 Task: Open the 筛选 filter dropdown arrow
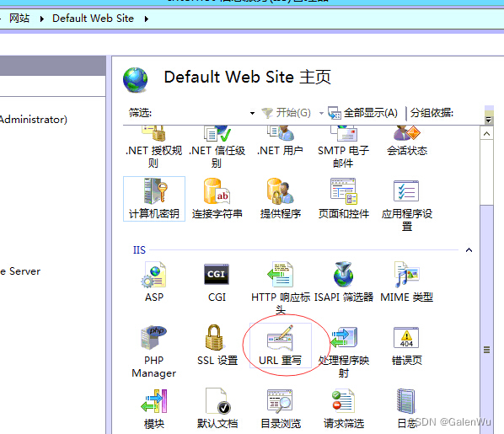[x=252, y=113]
